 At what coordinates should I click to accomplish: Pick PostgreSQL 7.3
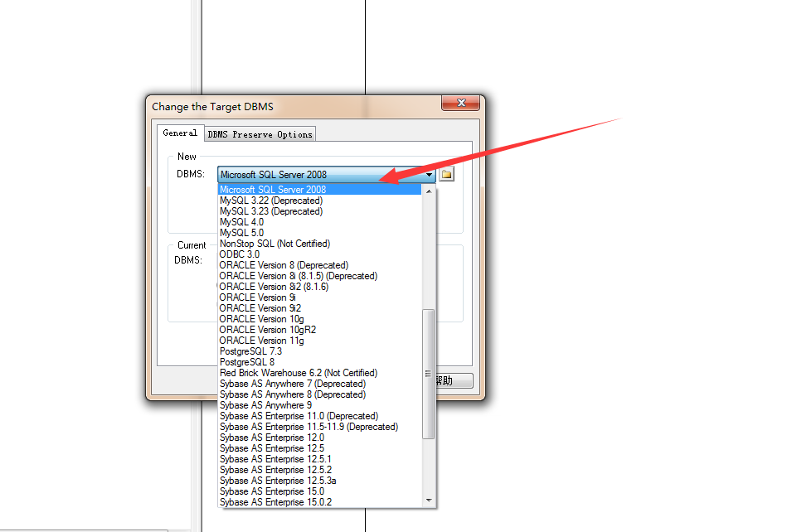click(320, 351)
